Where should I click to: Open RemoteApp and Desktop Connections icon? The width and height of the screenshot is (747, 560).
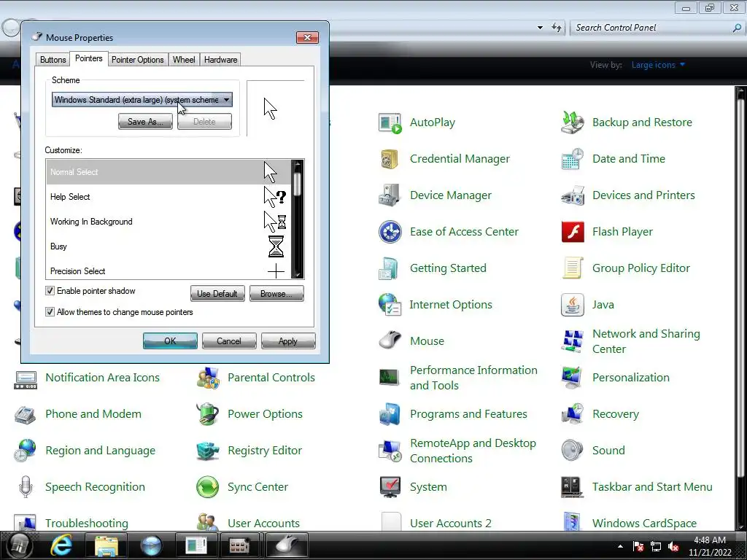click(390, 451)
